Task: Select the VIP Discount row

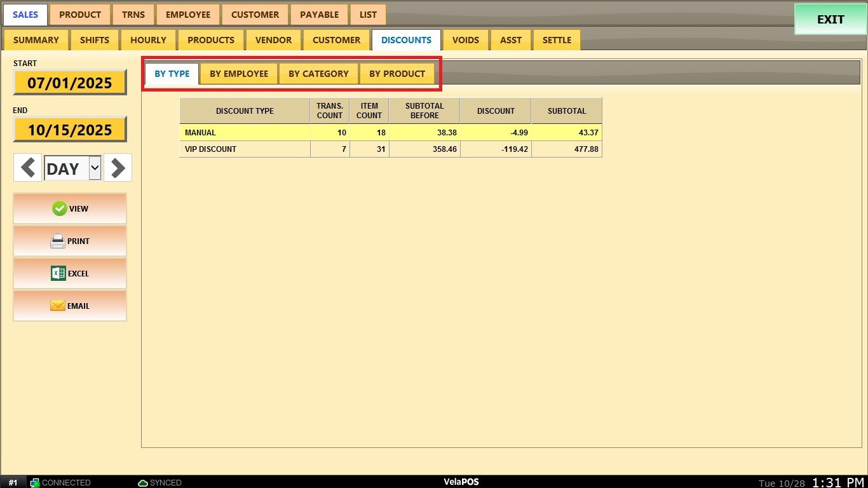Action: pos(245,149)
